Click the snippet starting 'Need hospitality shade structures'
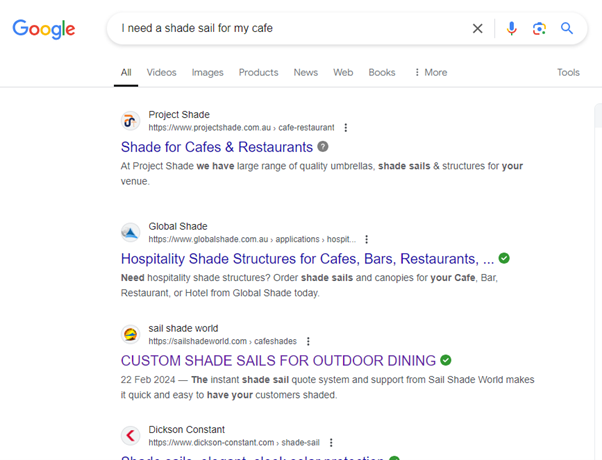602x460 pixels. 309,285
